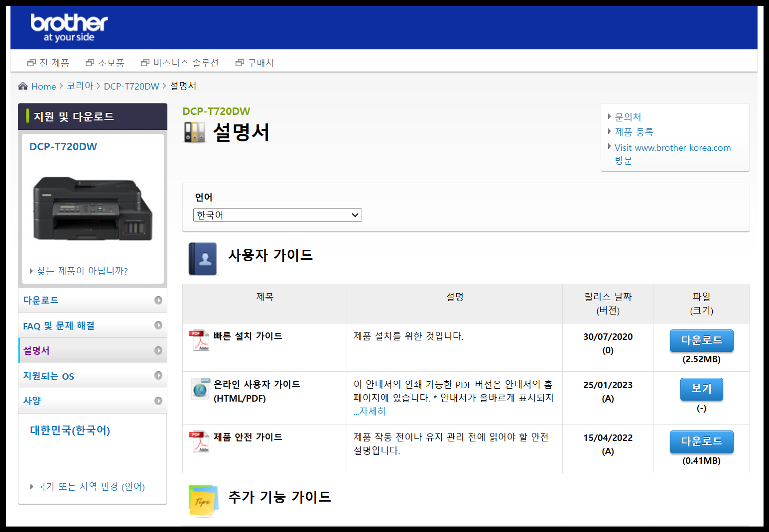Click DCP-T720DW title in sidebar card

[x=63, y=147]
